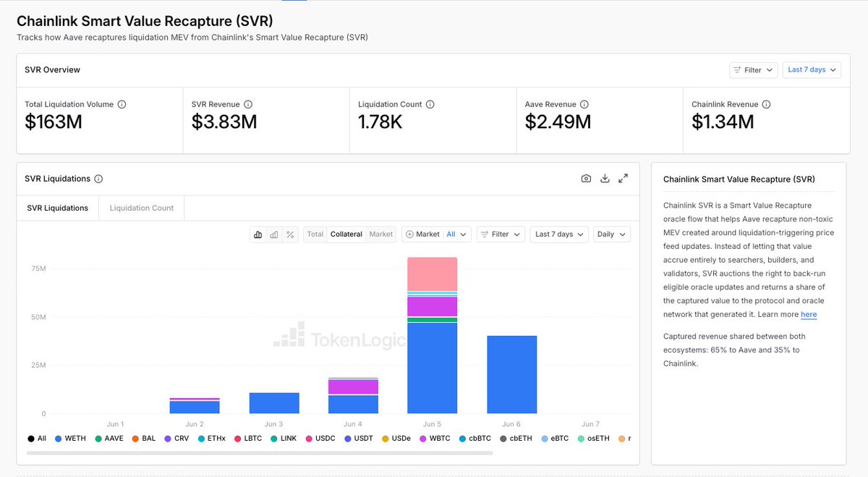Take chart snapshot with camera icon
Screen dimensions: 868x477
tap(587, 179)
